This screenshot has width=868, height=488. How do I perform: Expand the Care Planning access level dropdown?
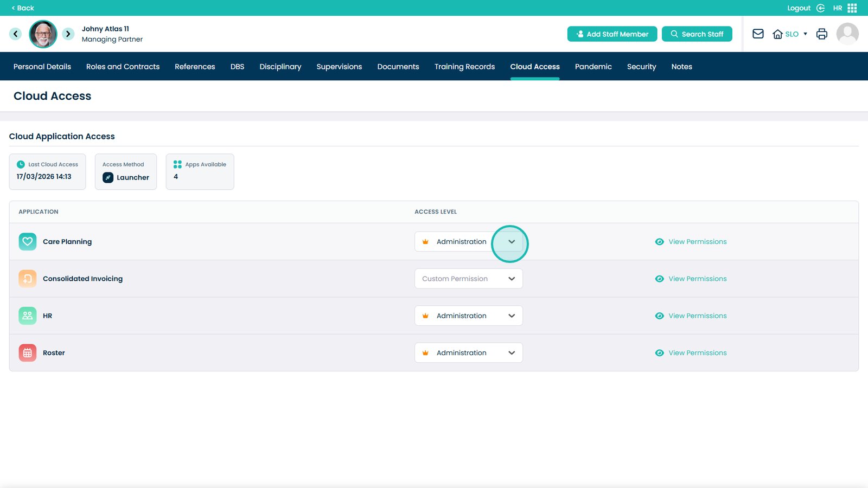click(511, 242)
